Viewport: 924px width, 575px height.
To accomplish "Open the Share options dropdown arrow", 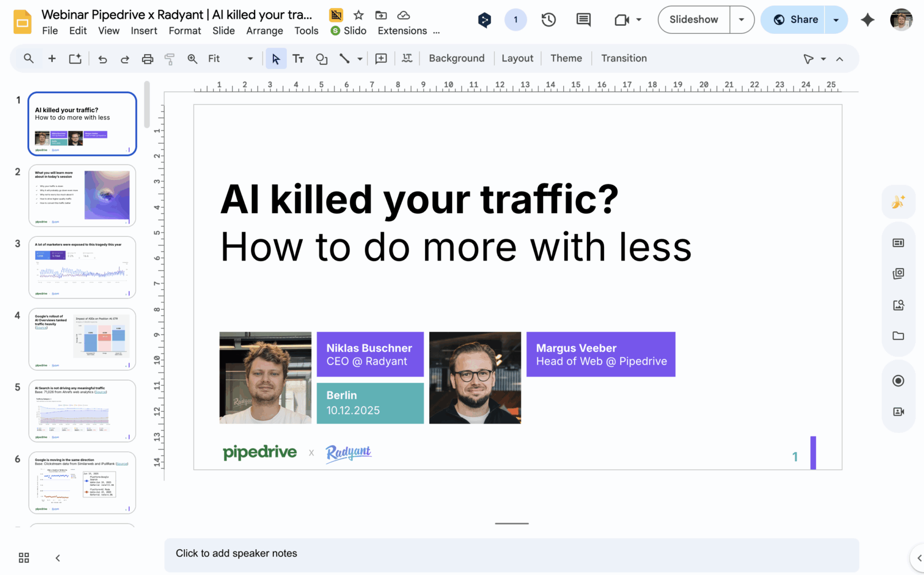I will pos(836,20).
